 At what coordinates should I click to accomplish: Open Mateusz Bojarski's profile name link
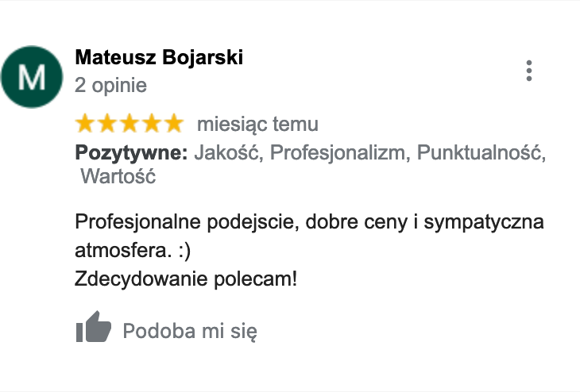tap(159, 57)
